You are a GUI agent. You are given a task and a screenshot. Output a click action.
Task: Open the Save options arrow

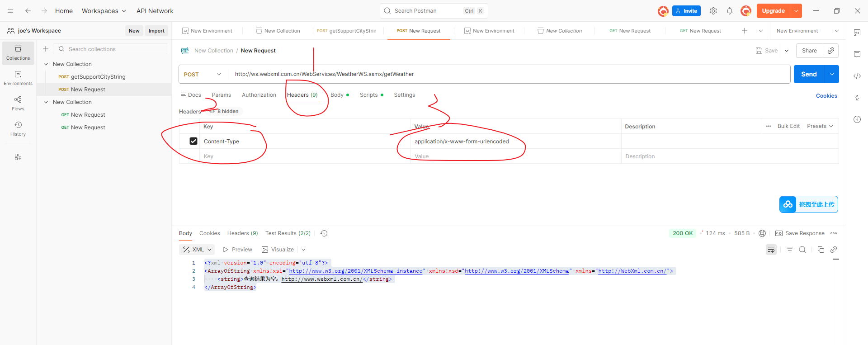pos(787,51)
